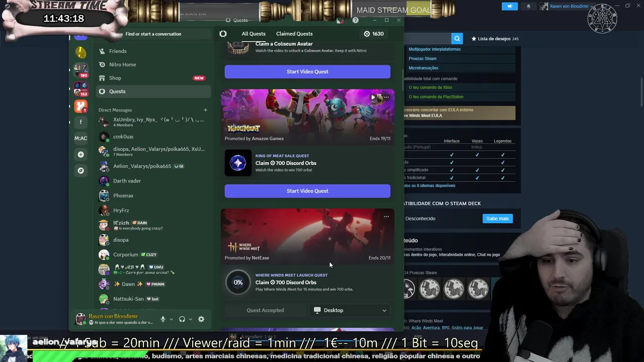Open DM with Nattsuki-San

point(153,299)
